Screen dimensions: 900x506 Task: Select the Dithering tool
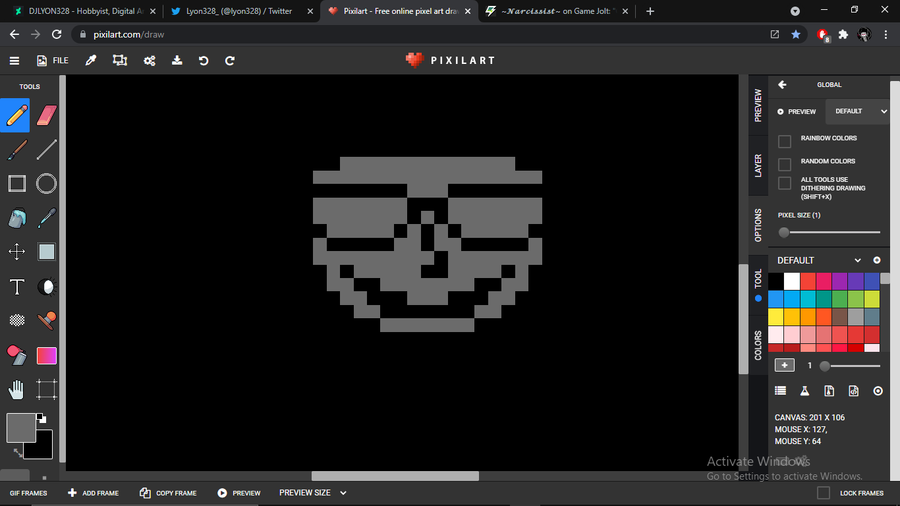17,320
